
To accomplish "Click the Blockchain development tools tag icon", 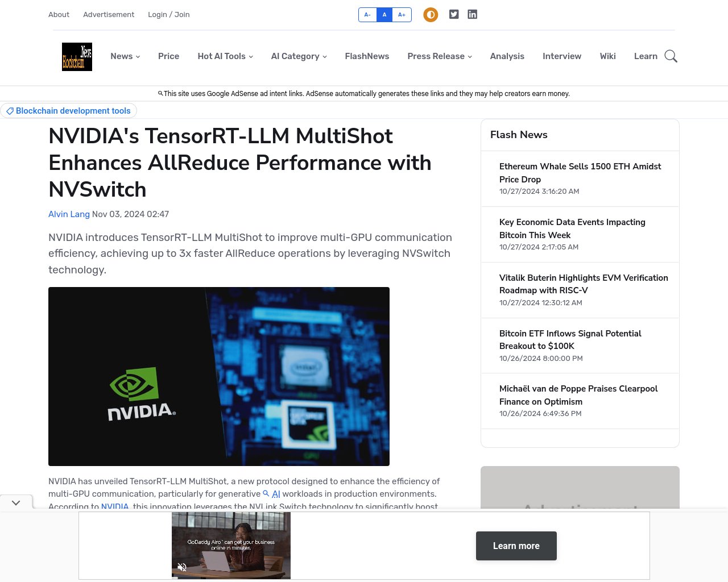I will click(10, 111).
